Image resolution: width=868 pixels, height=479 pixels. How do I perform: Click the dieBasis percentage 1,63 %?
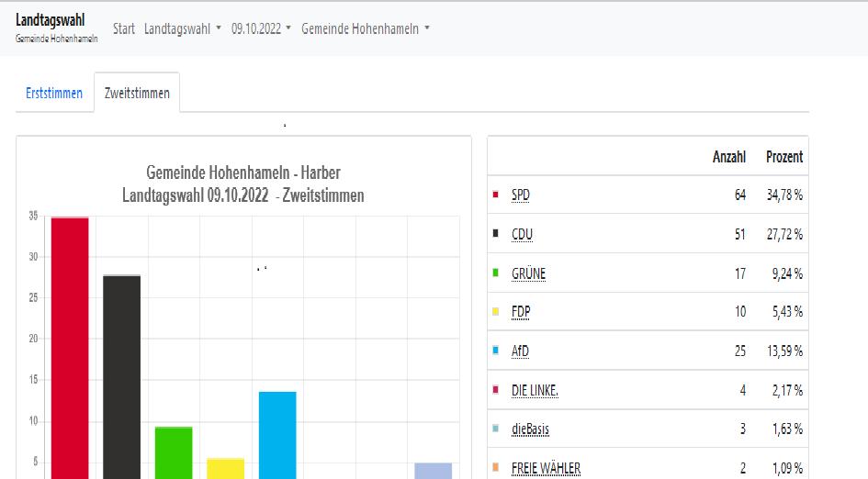[787, 429]
